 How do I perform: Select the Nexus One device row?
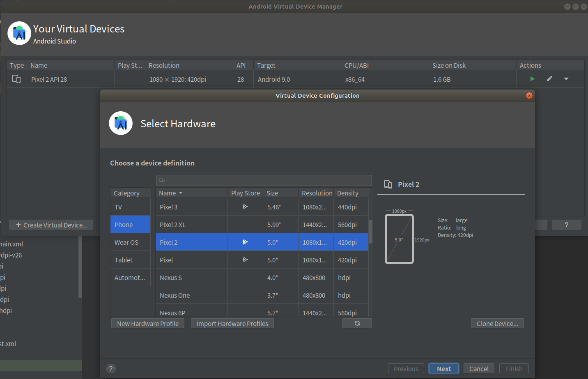tap(262, 295)
